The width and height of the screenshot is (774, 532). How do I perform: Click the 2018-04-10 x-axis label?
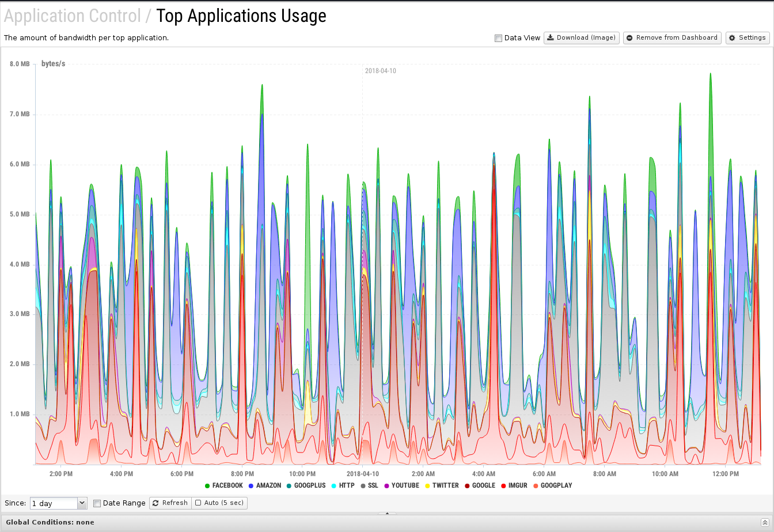[x=362, y=474]
